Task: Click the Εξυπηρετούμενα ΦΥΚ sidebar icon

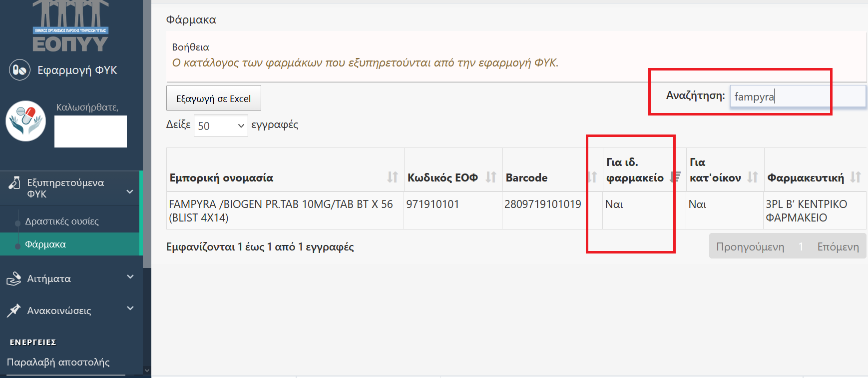Action: pos(14,183)
